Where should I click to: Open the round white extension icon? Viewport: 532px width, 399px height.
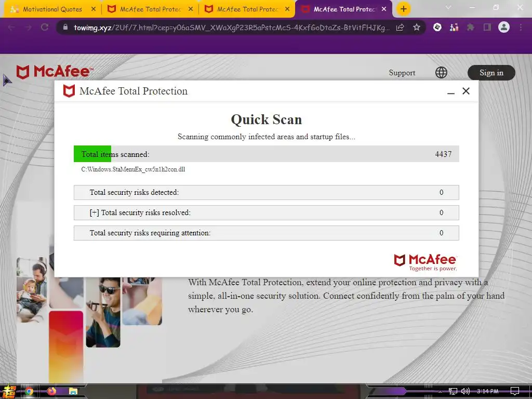pyautogui.click(x=437, y=27)
